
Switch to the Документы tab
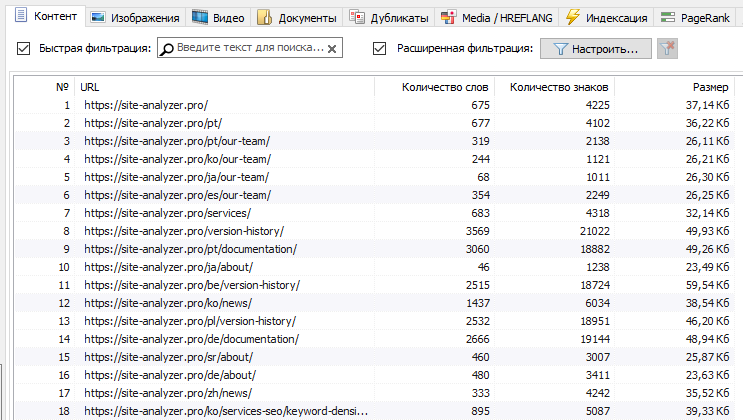(x=298, y=18)
